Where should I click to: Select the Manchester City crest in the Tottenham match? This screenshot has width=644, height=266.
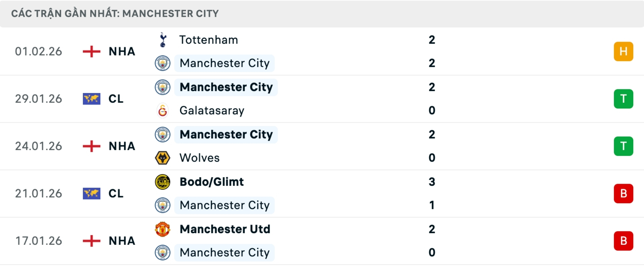click(163, 63)
